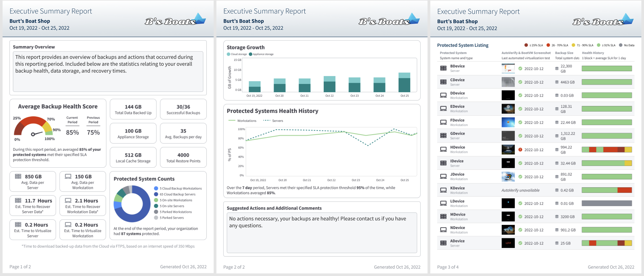Click HDevice health history bar

606,150
